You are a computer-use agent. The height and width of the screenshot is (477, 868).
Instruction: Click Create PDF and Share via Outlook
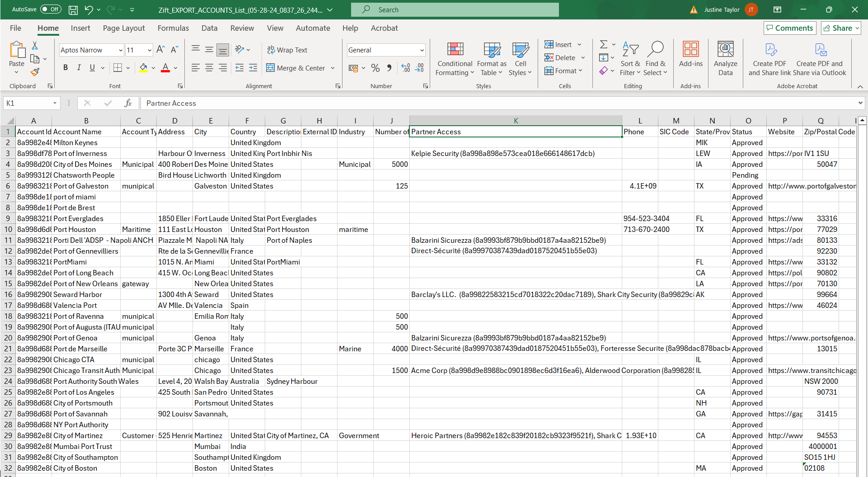point(819,59)
